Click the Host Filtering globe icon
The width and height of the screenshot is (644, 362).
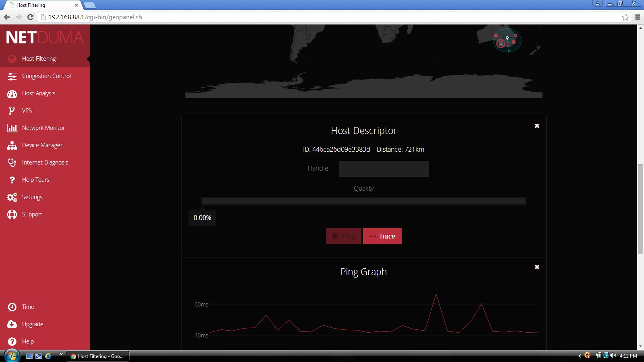(x=12, y=59)
